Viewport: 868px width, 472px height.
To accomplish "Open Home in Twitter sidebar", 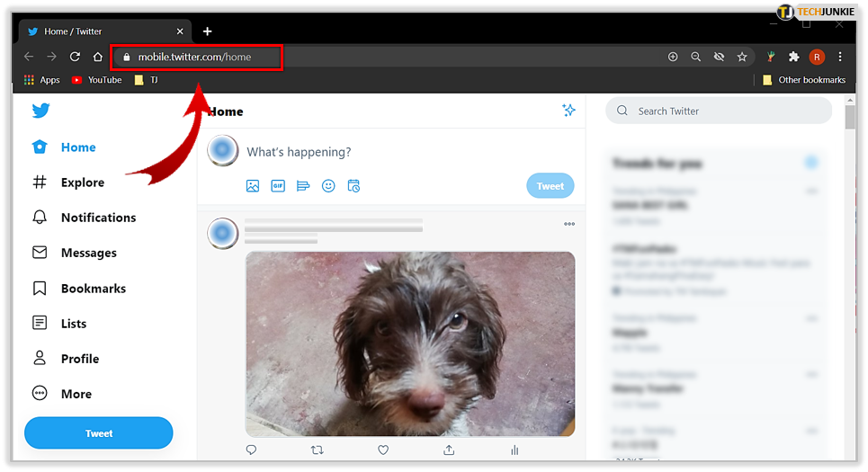I will coord(64,147).
